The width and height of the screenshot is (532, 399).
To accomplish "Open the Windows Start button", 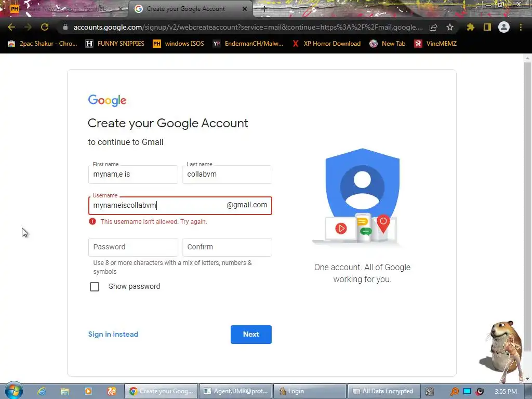I will pos(14,391).
